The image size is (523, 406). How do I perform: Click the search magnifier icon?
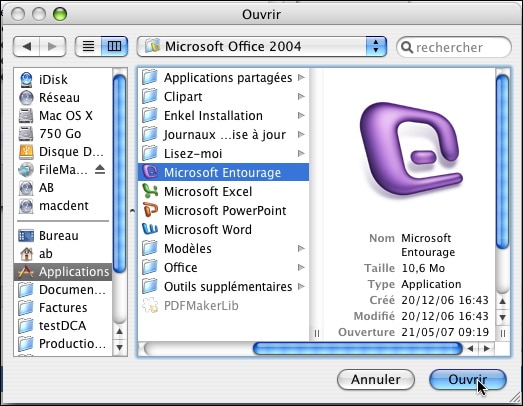coord(407,47)
